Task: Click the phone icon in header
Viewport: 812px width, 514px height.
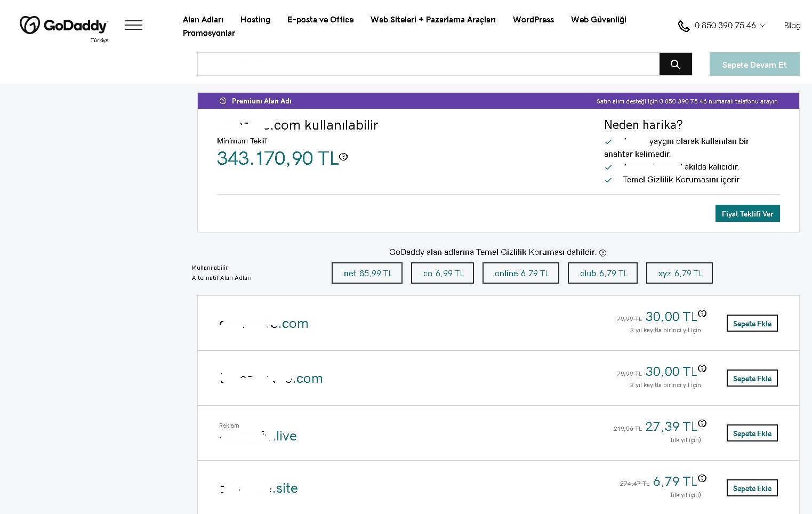Action: [684, 26]
